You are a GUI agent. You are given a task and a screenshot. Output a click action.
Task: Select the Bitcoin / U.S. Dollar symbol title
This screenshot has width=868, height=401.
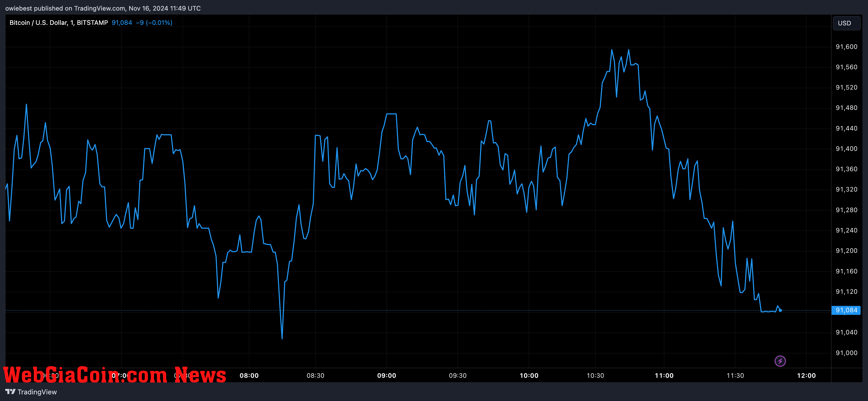pos(59,22)
